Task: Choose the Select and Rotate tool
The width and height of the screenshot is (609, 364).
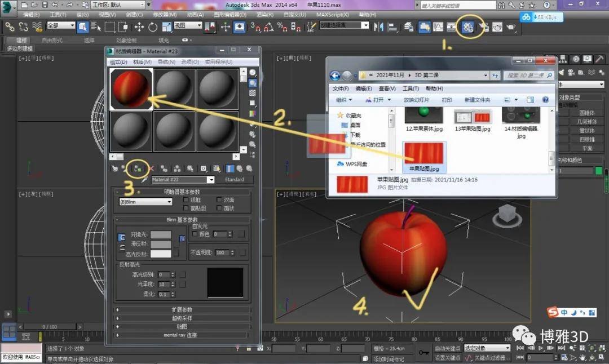Action: coord(153,27)
